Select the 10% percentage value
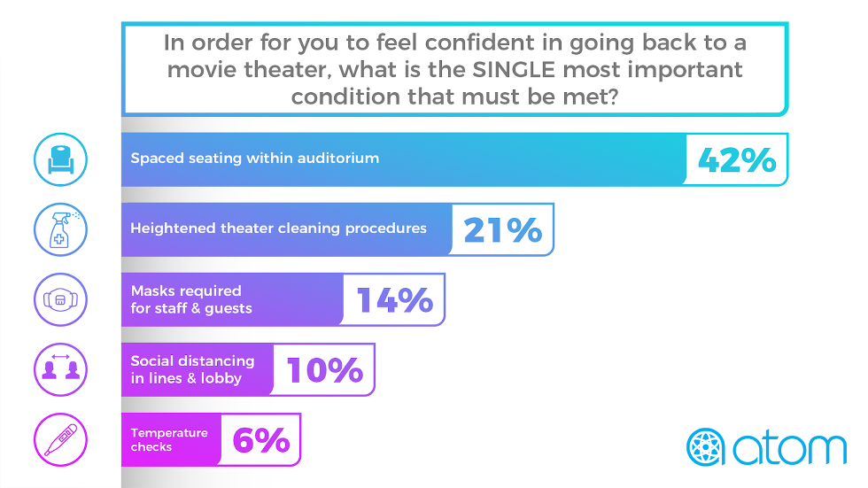Screen dimensions: 868x488 coord(323,369)
